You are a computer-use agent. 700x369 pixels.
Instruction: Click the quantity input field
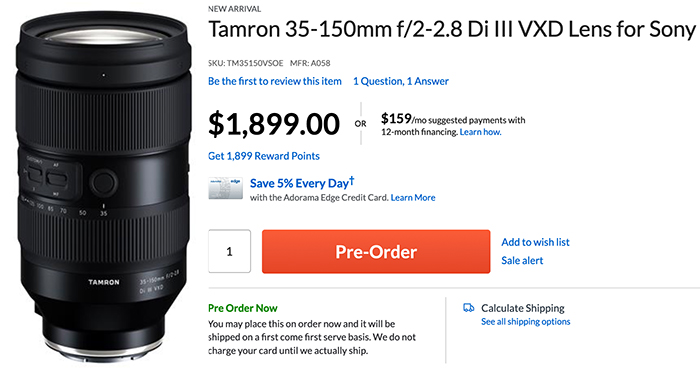pos(229,251)
